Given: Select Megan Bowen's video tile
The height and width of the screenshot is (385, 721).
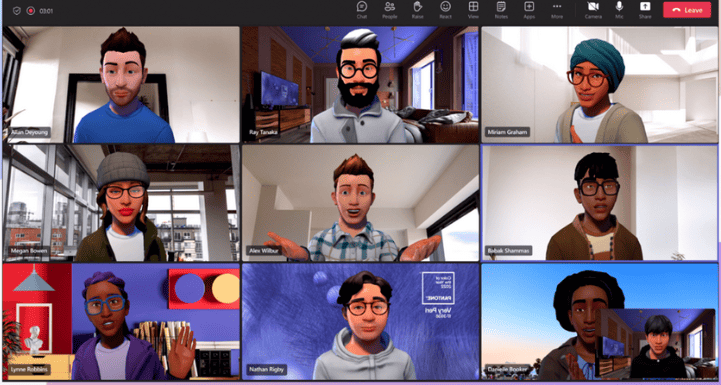Looking at the screenshot, I should tap(121, 203).
